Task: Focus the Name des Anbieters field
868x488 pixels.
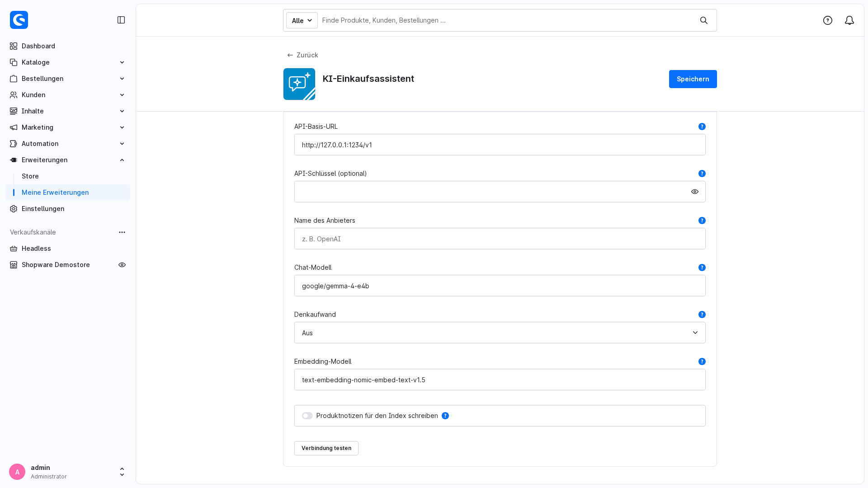Action: coord(500,239)
